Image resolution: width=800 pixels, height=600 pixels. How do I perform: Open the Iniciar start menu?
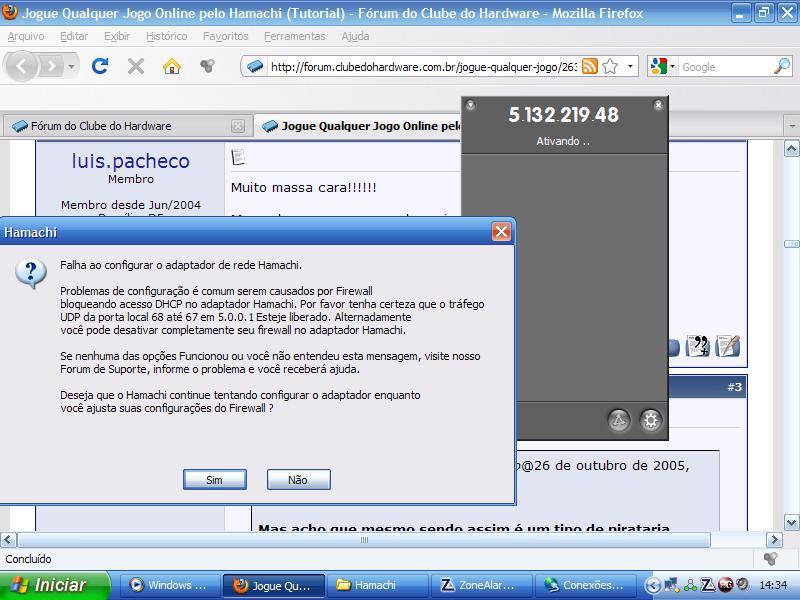click(x=55, y=585)
